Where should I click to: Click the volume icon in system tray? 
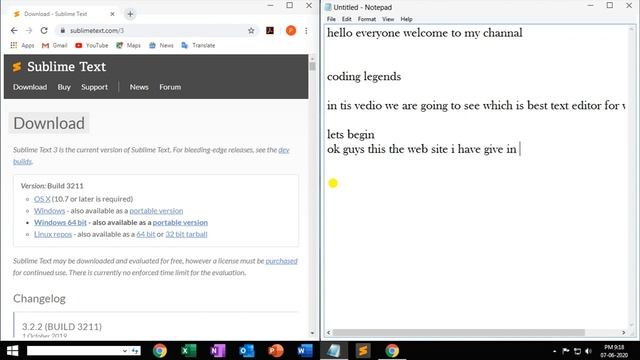click(588, 351)
